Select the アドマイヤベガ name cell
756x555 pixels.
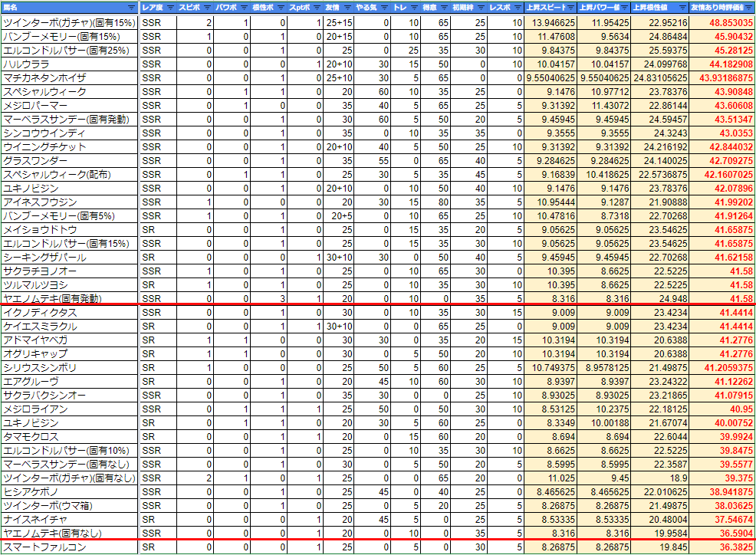tap(70, 340)
